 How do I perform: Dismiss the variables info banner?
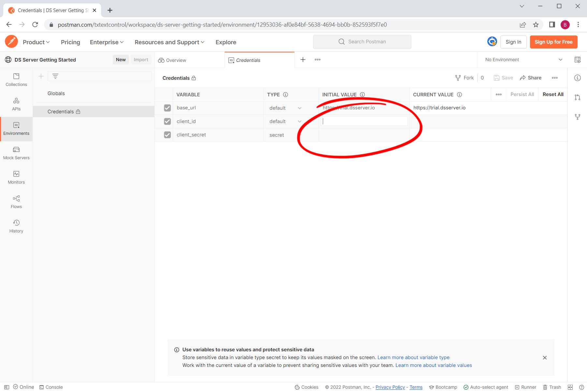pos(545,357)
